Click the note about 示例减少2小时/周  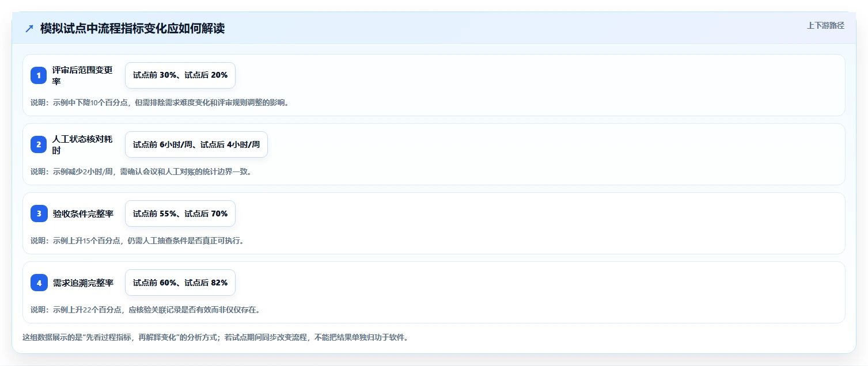(141, 171)
